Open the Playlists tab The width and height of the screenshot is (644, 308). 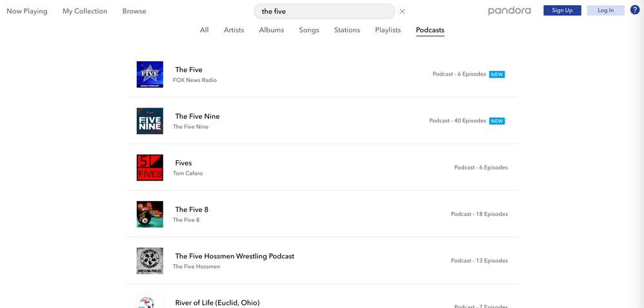(388, 30)
